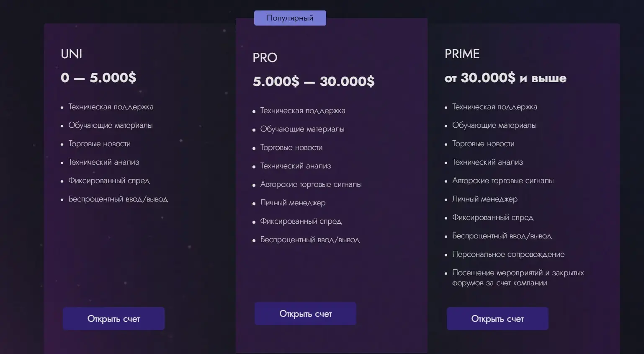Click the 0 — 5.000$ price range
Screen dimensions: 644x354
pos(98,78)
